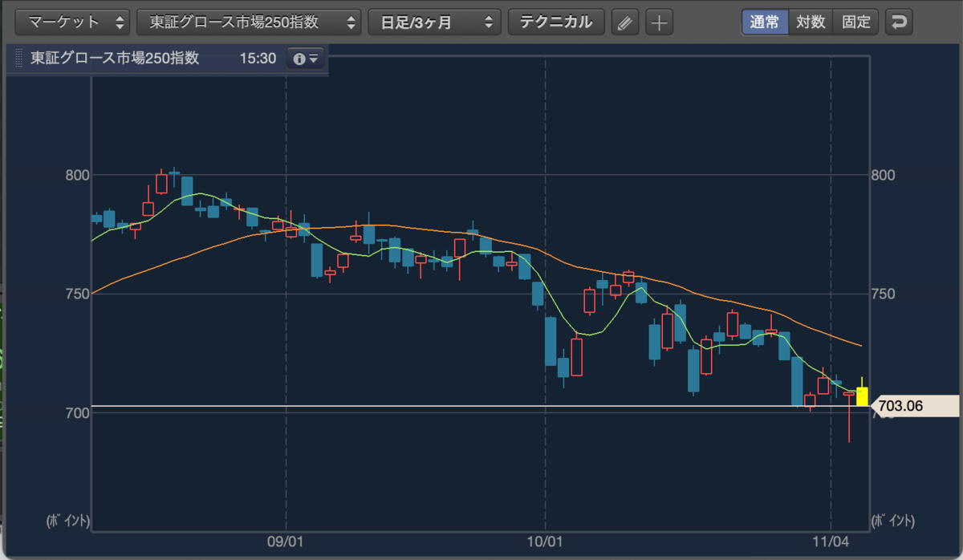The width and height of the screenshot is (963, 560).
Task: Click the right axis 750 label
Action: 884,294
